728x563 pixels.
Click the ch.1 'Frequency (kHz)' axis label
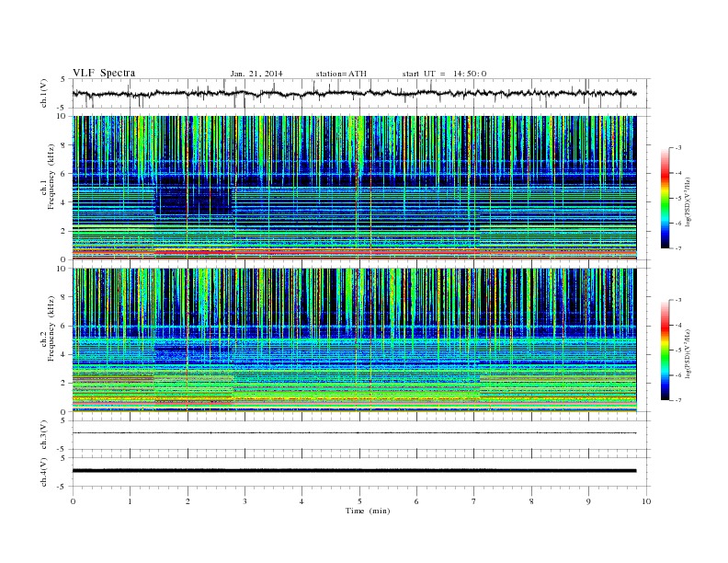pyautogui.click(x=51, y=177)
